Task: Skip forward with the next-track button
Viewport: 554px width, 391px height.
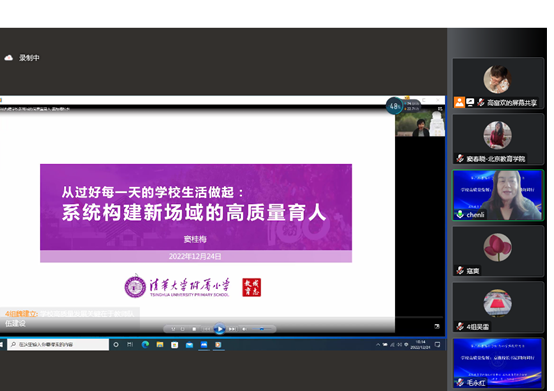Action: point(232,329)
